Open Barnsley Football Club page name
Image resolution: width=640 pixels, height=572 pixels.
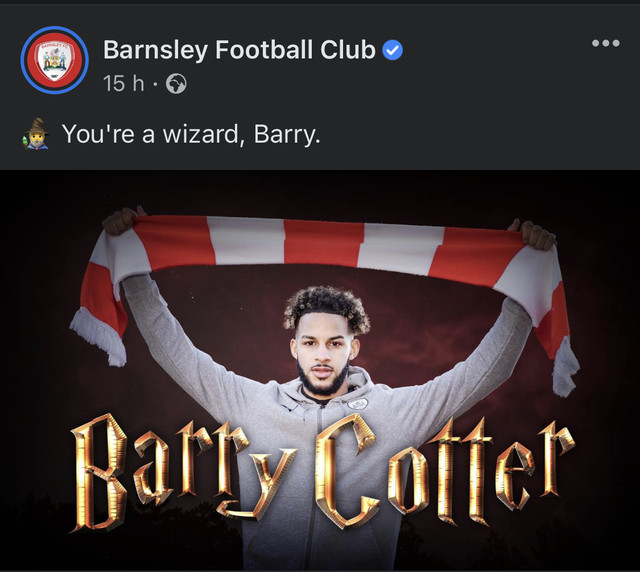click(x=239, y=50)
